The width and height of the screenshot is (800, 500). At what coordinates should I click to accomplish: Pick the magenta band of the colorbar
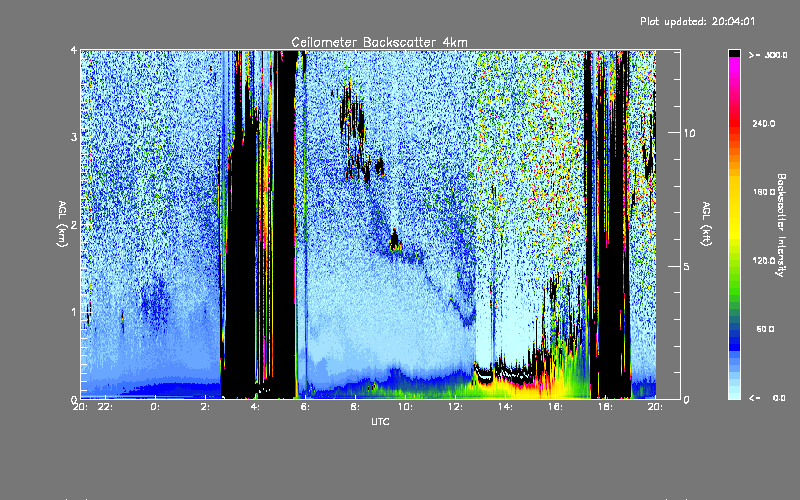click(734, 66)
